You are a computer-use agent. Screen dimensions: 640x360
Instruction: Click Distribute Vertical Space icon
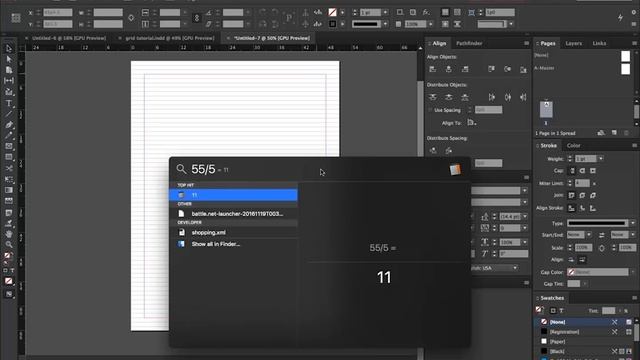coord(433,151)
